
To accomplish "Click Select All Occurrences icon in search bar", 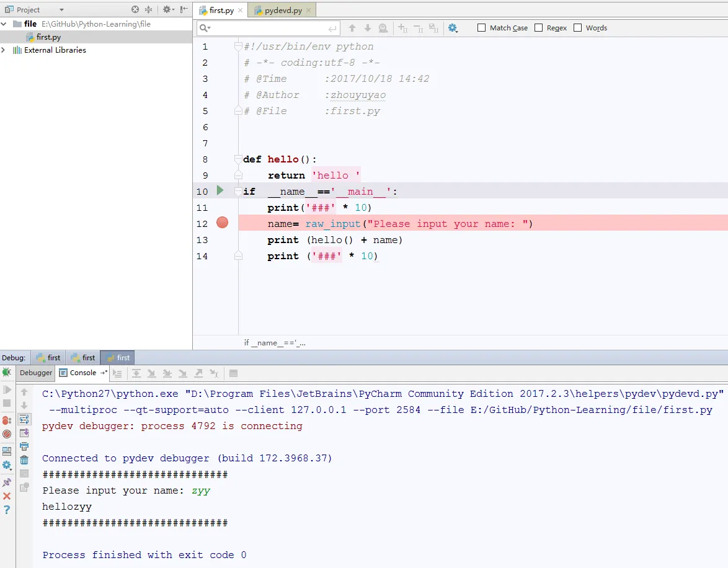I will tap(433, 29).
